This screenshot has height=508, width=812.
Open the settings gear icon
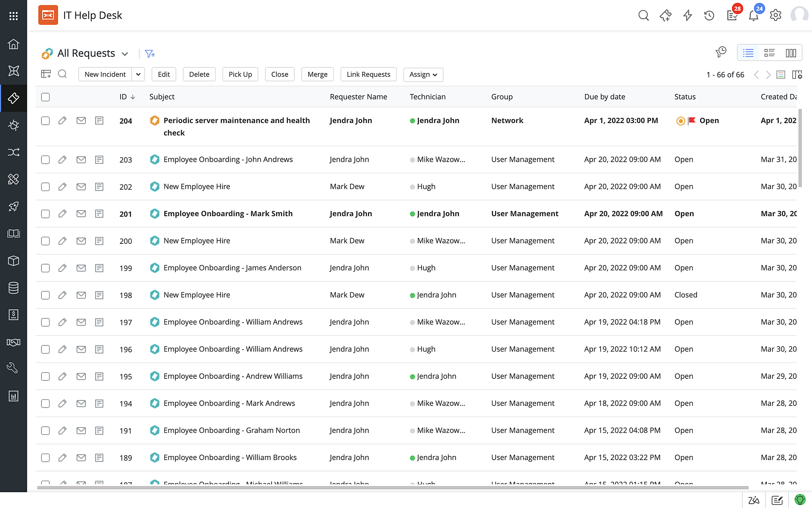point(775,15)
